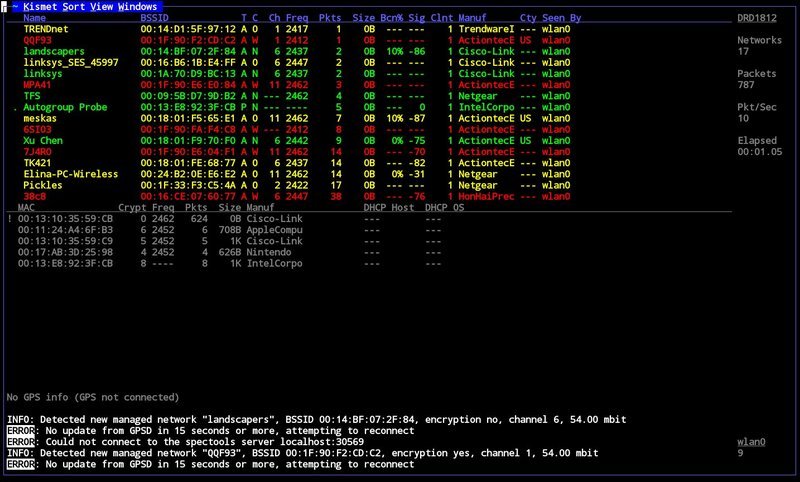Select the 7J4R0 network row
Image resolution: width=800 pixels, height=482 pixels.
[x=297, y=153]
